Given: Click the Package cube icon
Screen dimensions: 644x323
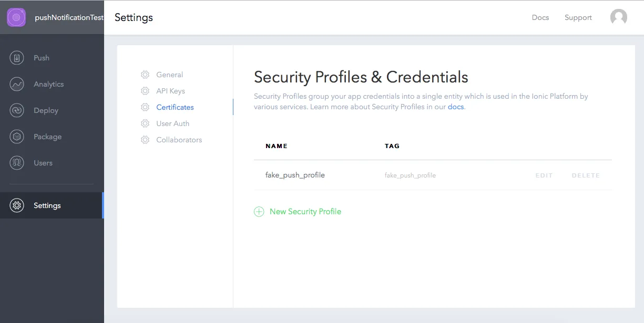Looking at the screenshot, I should tap(17, 137).
